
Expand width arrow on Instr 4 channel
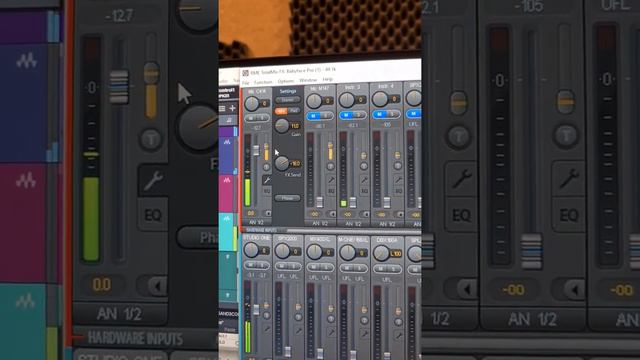click(400, 214)
